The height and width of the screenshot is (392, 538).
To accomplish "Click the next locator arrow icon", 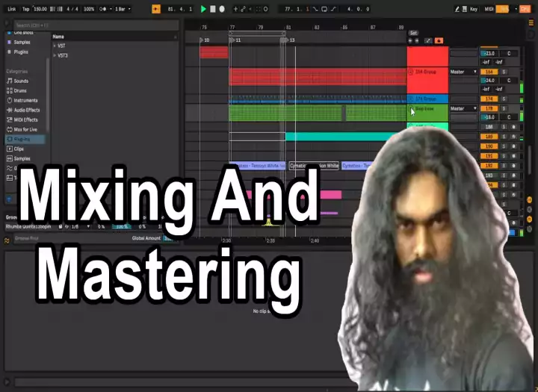I will coord(417,41).
